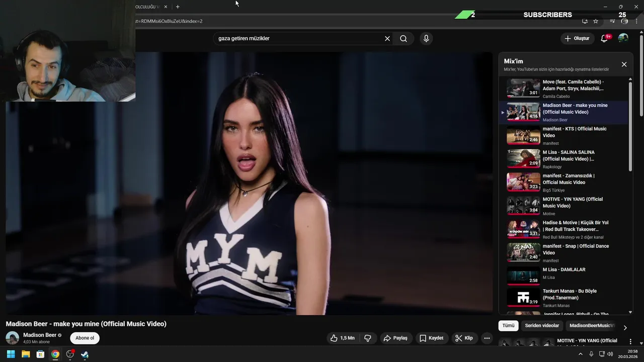644x362 pixels.
Task: Open the Oluştur create menu
Action: pos(577,39)
